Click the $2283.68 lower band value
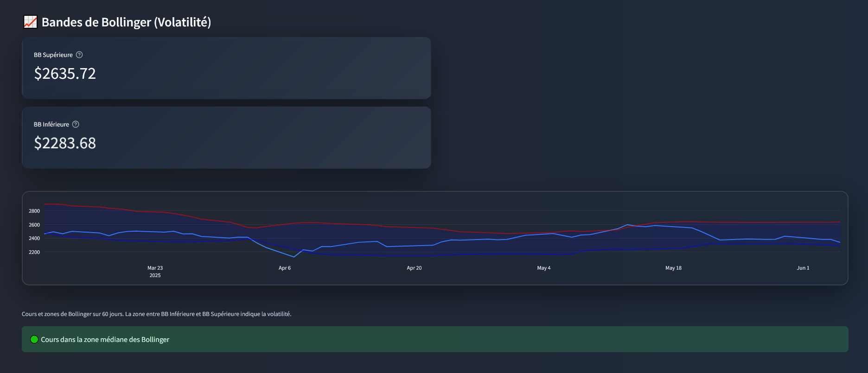The image size is (868, 373). (65, 143)
